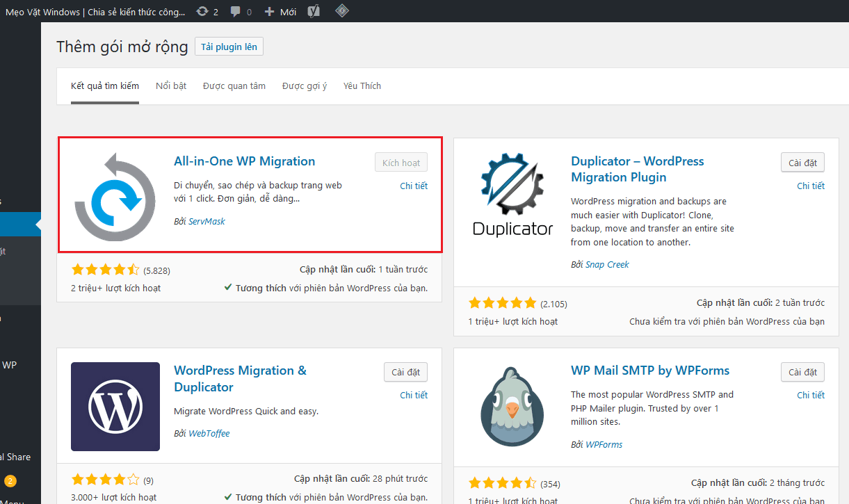
Task: Click the star rating with (354) reviews
Action: coord(503,483)
